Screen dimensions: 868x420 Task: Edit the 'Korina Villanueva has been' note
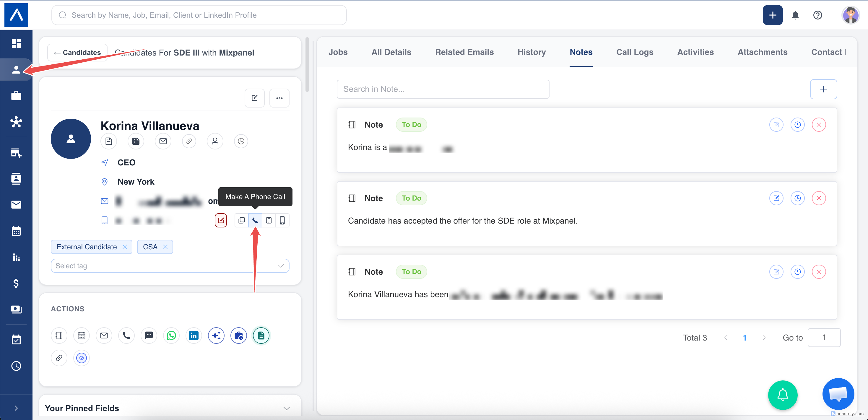coord(776,271)
